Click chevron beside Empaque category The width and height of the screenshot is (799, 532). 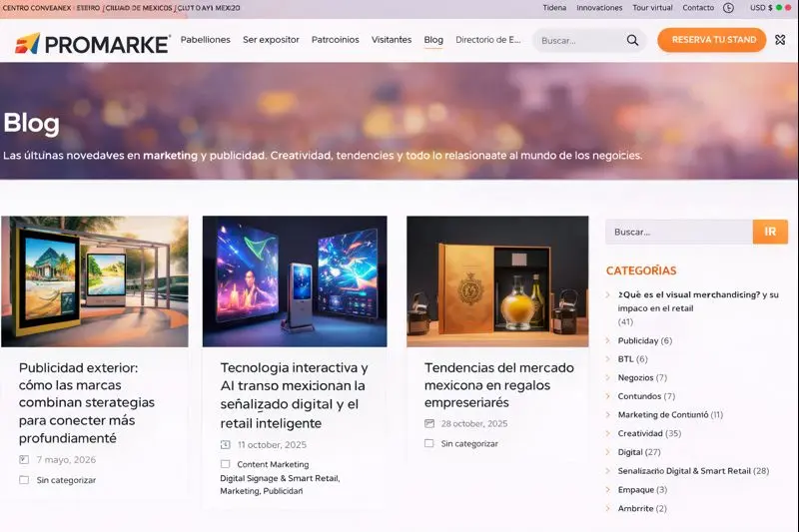(608, 489)
